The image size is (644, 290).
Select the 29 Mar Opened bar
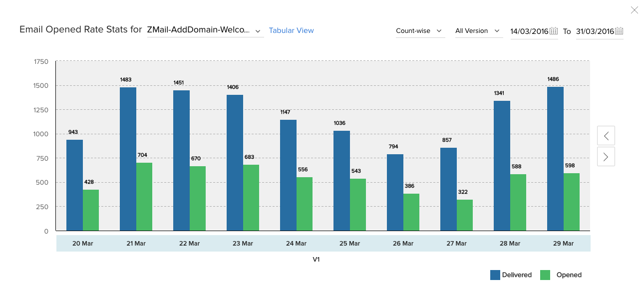pyautogui.click(x=572, y=202)
